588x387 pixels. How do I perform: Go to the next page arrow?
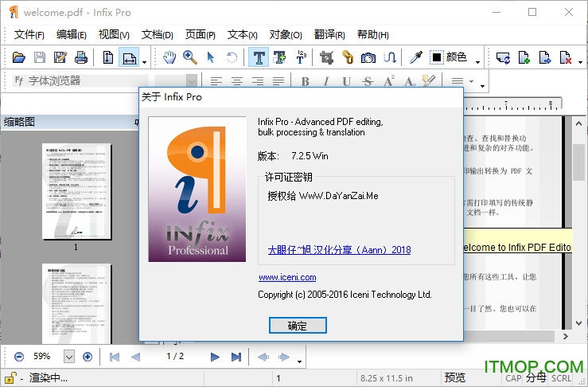click(x=215, y=357)
